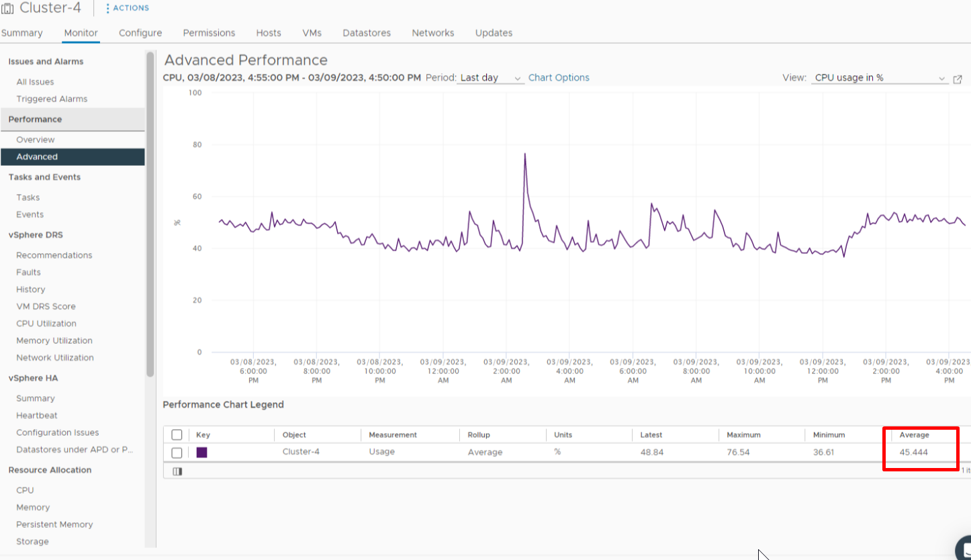The width and height of the screenshot is (971, 560).
Task: Open Heartbeat under vSphere HA
Action: (x=37, y=416)
